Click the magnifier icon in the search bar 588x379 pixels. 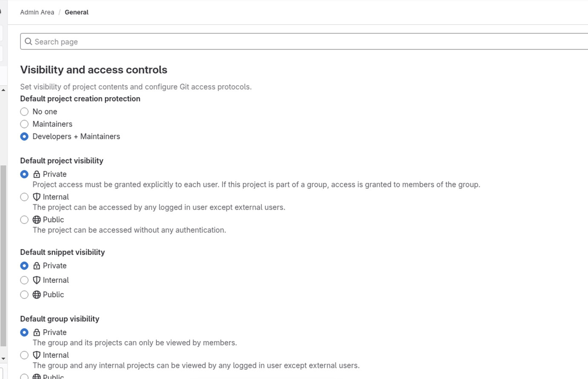(x=28, y=41)
